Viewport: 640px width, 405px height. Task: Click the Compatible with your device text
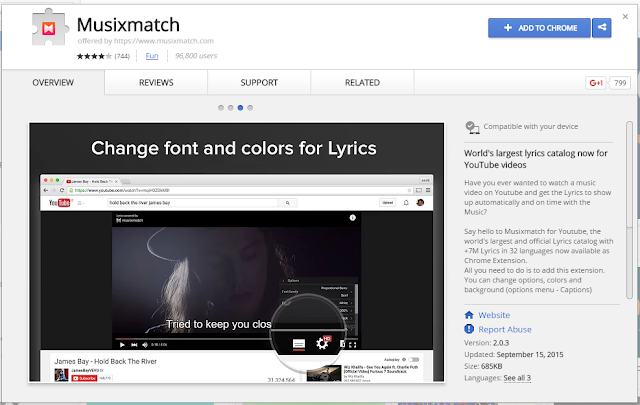[531, 127]
